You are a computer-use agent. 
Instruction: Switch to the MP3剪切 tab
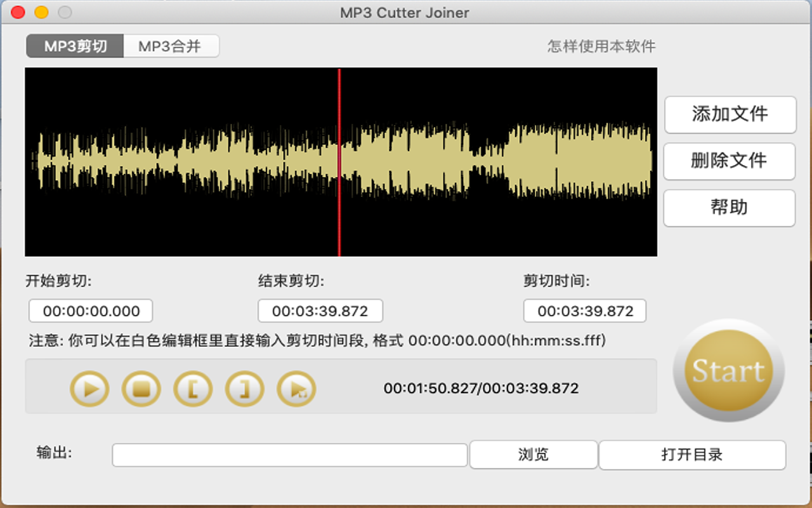[75, 46]
